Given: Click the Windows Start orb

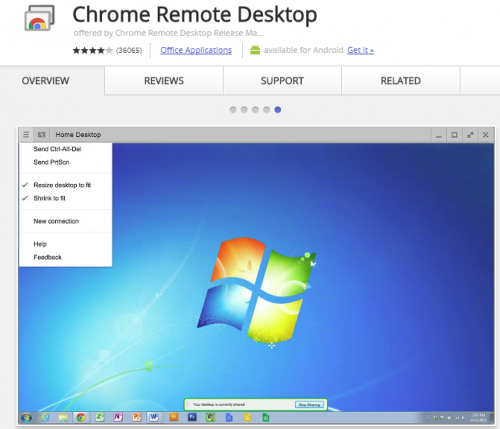Looking at the screenshot, I should (x=26, y=418).
